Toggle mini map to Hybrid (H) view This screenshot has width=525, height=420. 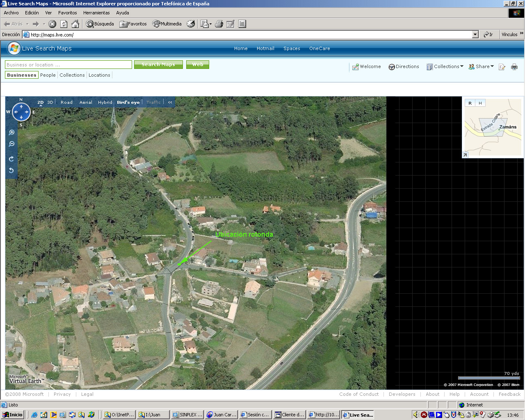[x=480, y=103]
